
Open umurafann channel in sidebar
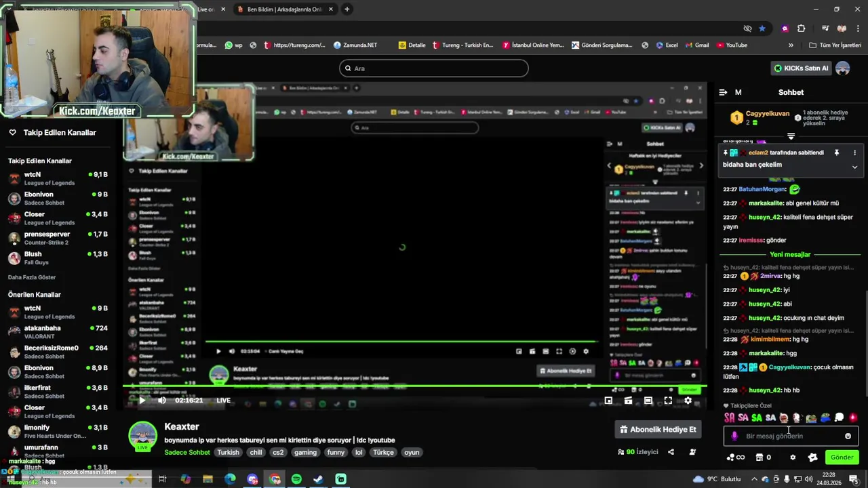58,451
